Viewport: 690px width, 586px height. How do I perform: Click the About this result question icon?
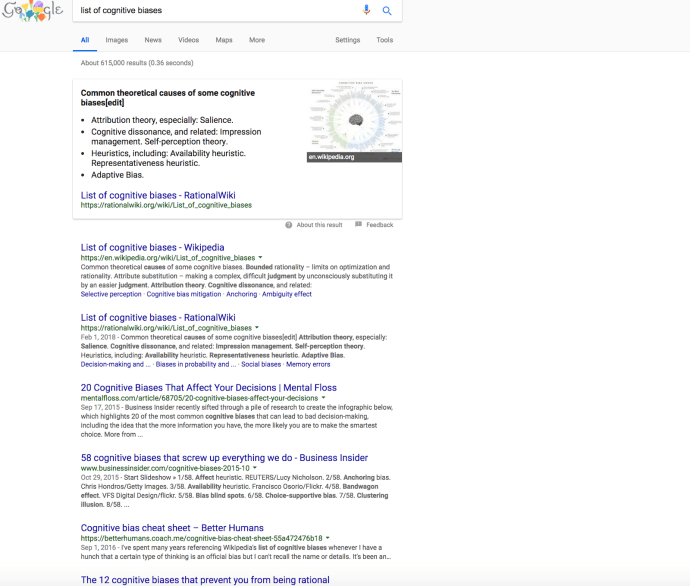click(289, 225)
